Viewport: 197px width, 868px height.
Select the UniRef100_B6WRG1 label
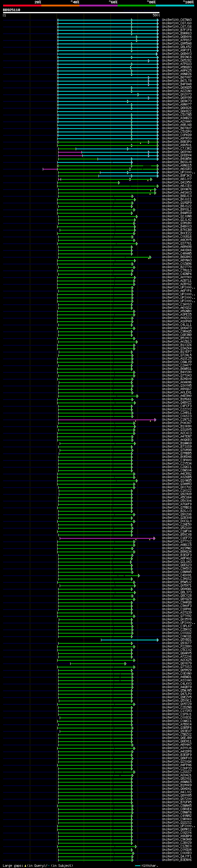point(177,369)
